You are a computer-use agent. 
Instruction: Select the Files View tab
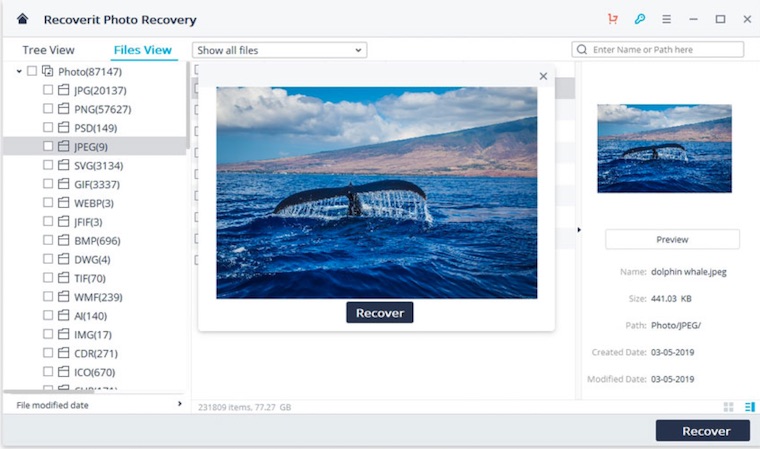click(x=142, y=50)
